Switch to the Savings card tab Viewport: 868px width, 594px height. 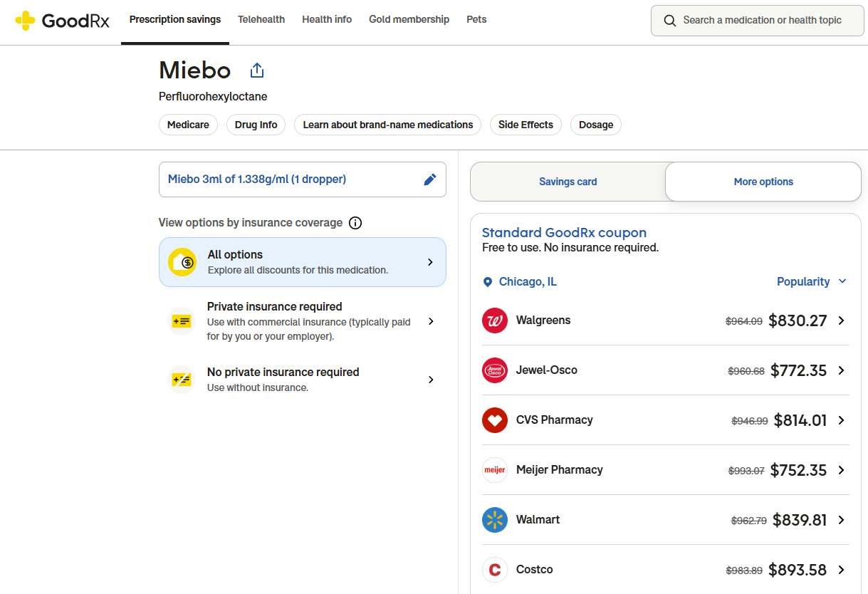(568, 182)
